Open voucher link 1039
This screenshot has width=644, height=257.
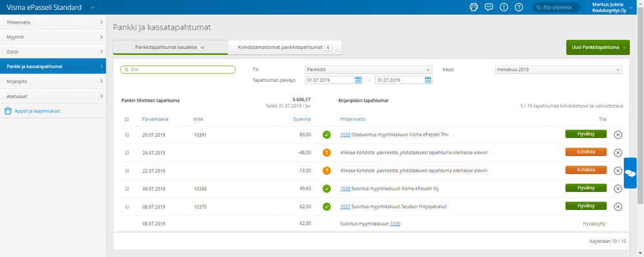click(x=345, y=135)
